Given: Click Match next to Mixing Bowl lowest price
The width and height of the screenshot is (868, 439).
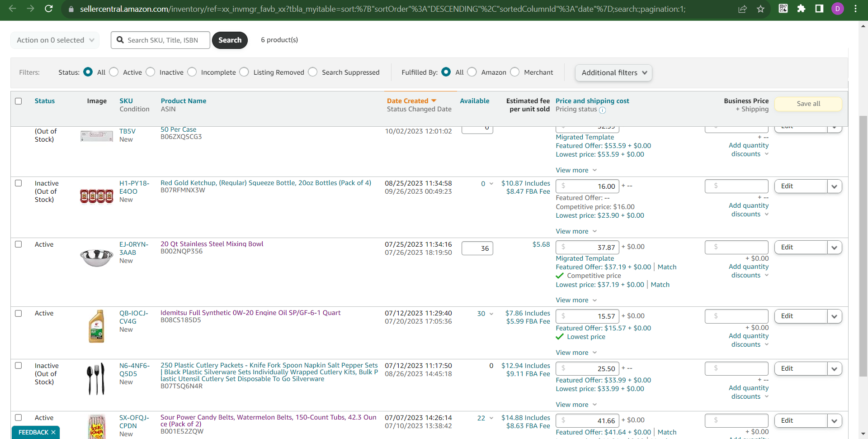Looking at the screenshot, I should [660, 285].
